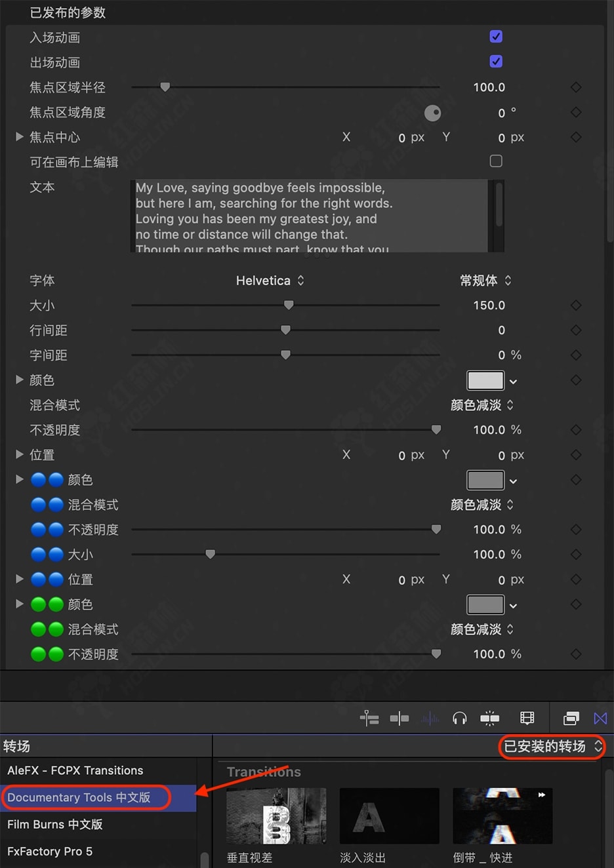
Task: Click the 焦点区域半径 value 100.0
Action: [489, 87]
